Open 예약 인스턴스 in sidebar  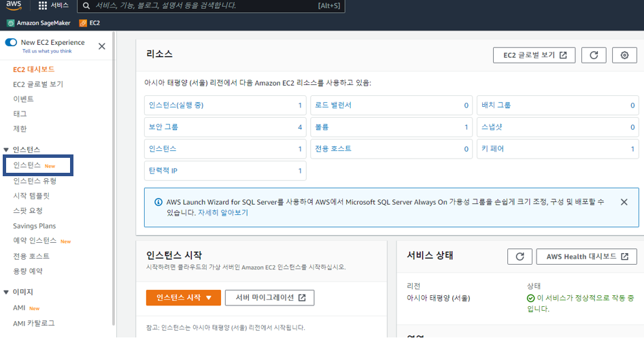tap(35, 240)
